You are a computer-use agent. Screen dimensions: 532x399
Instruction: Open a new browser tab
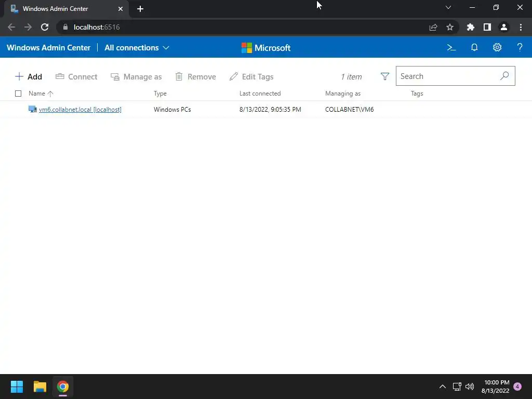coord(140,9)
